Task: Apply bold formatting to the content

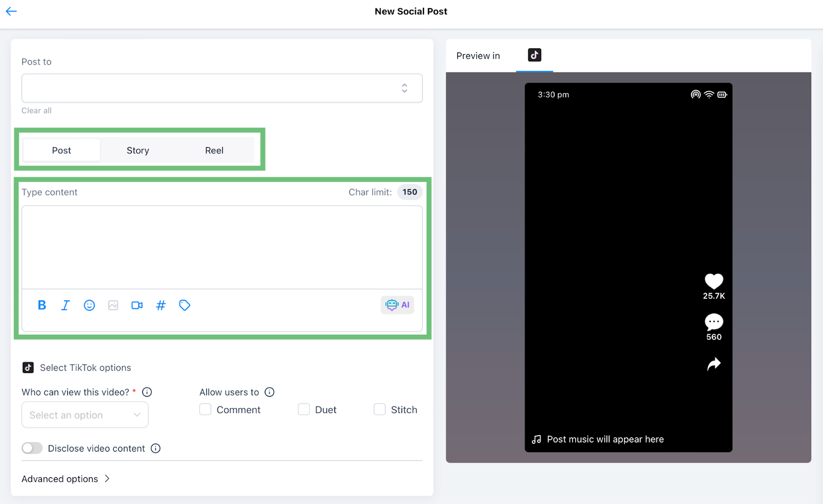Action: pos(42,305)
